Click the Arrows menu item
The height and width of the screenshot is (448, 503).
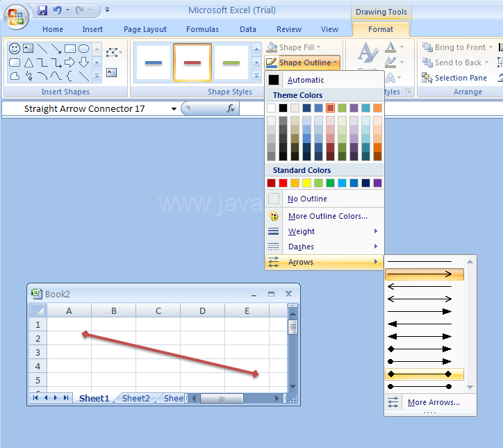324,262
